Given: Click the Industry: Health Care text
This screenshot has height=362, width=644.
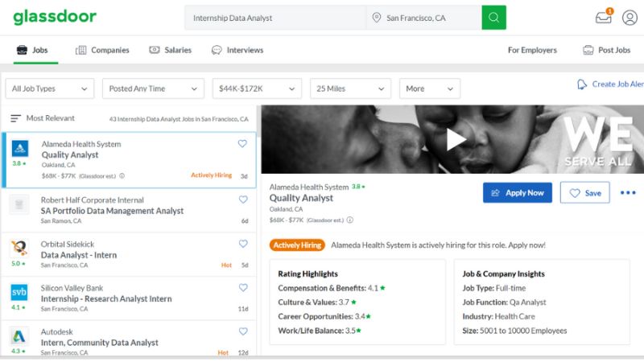Looking at the screenshot, I should point(498,316).
